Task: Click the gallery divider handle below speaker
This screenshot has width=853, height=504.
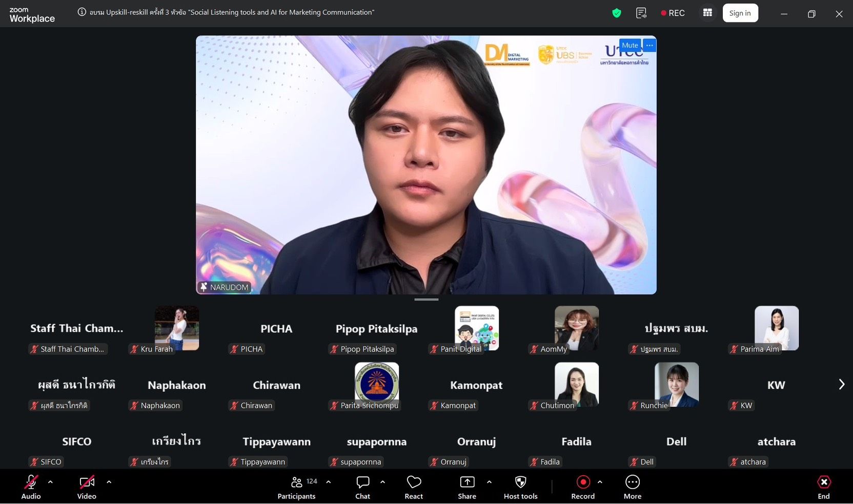Action: click(426, 300)
